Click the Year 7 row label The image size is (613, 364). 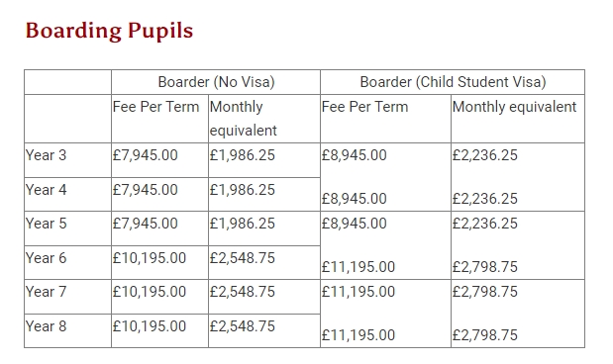[47, 292]
